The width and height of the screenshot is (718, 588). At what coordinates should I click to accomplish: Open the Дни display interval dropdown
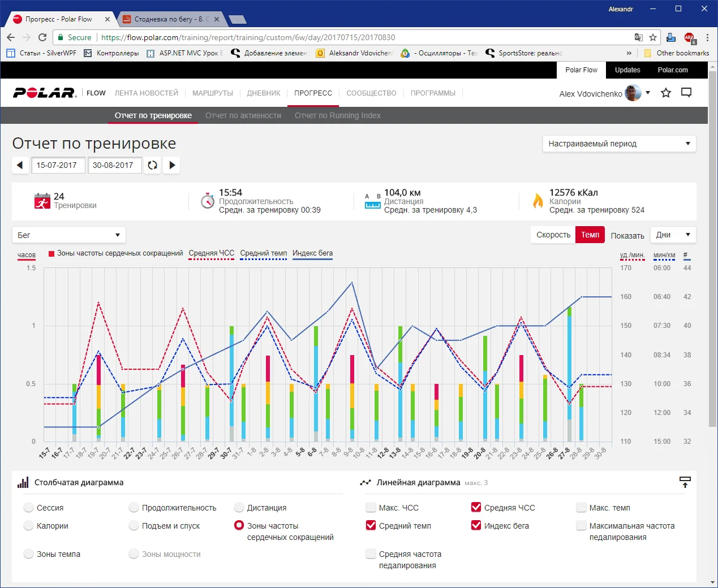pyautogui.click(x=673, y=235)
